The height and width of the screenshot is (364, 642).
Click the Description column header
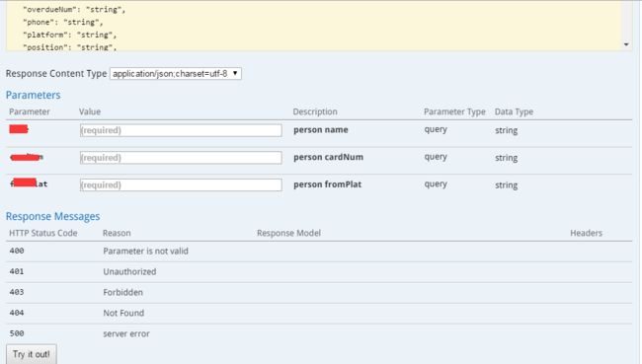pos(315,111)
